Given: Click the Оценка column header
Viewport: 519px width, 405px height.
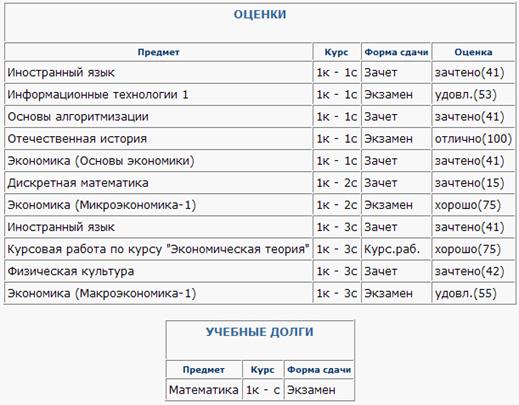Looking at the screenshot, I should [473, 52].
